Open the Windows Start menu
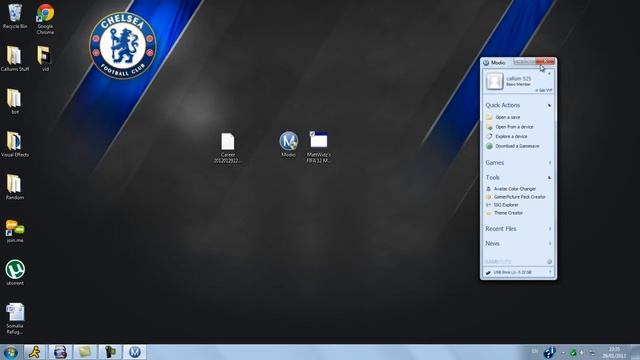 [10, 352]
